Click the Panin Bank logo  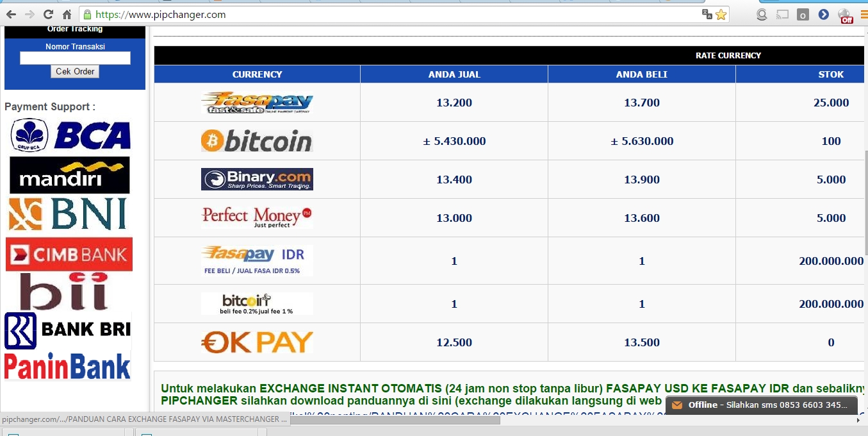point(67,366)
